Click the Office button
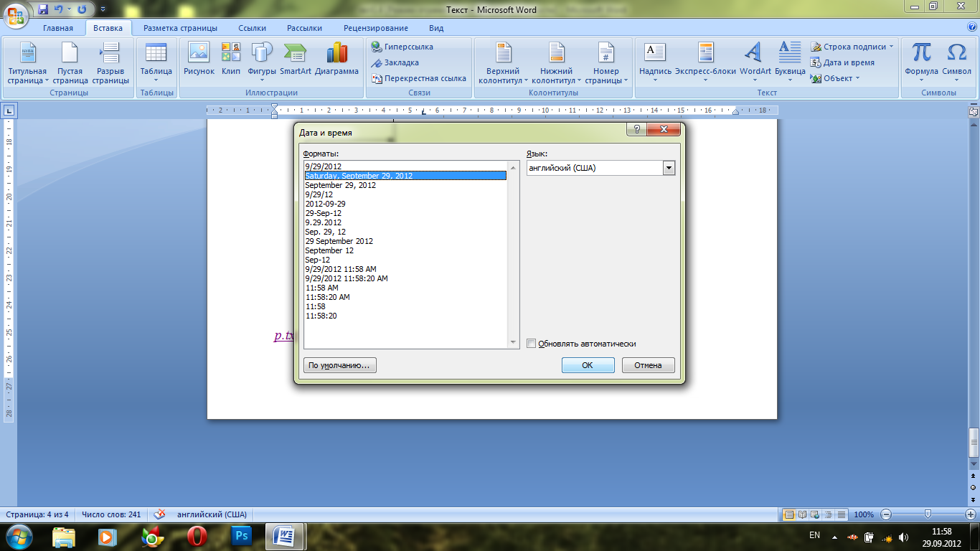 16,14
